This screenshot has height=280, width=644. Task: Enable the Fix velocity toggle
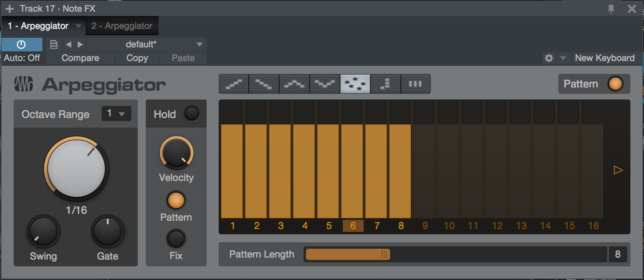(176, 239)
